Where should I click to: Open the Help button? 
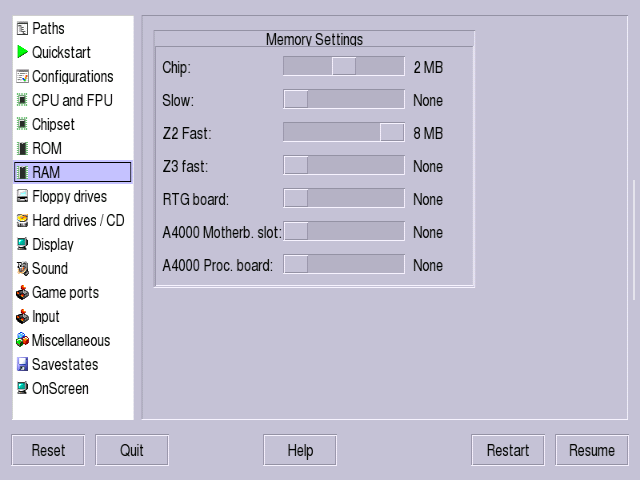300,450
